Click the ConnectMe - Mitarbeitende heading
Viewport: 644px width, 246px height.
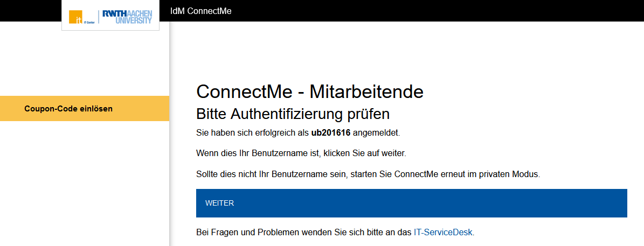tap(309, 92)
